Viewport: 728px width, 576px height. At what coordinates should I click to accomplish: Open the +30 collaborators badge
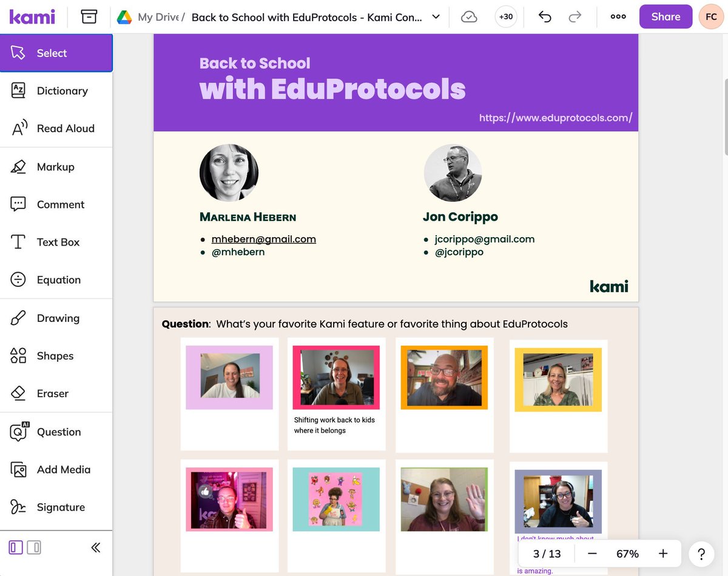point(506,17)
